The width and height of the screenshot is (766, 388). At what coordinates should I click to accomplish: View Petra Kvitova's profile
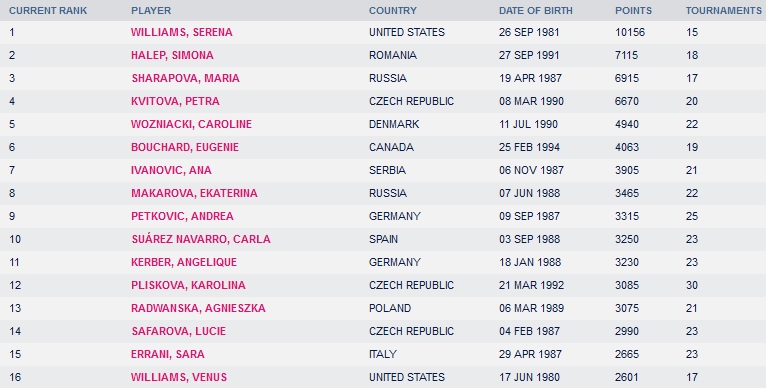175,101
